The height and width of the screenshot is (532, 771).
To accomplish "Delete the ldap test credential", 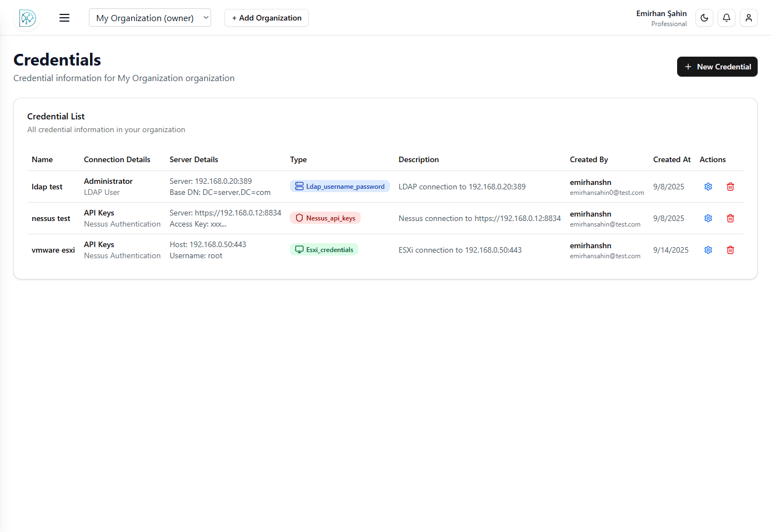I will tap(730, 187).
